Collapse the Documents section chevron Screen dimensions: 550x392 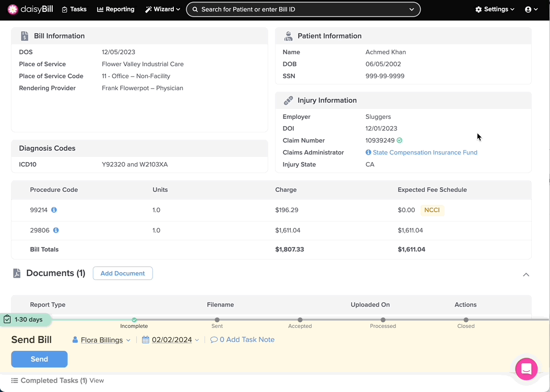click(526, 275)
